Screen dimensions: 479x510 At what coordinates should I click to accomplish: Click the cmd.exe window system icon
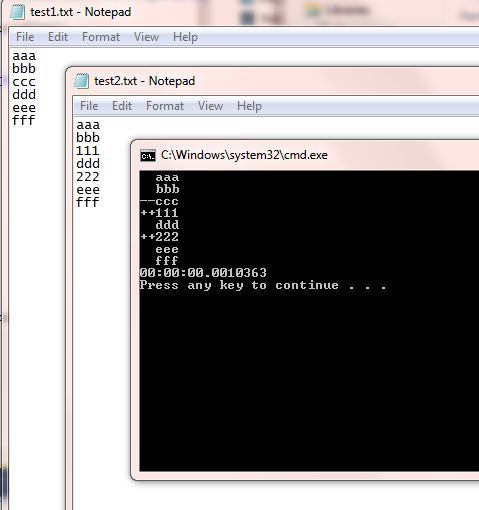(148, 156)
